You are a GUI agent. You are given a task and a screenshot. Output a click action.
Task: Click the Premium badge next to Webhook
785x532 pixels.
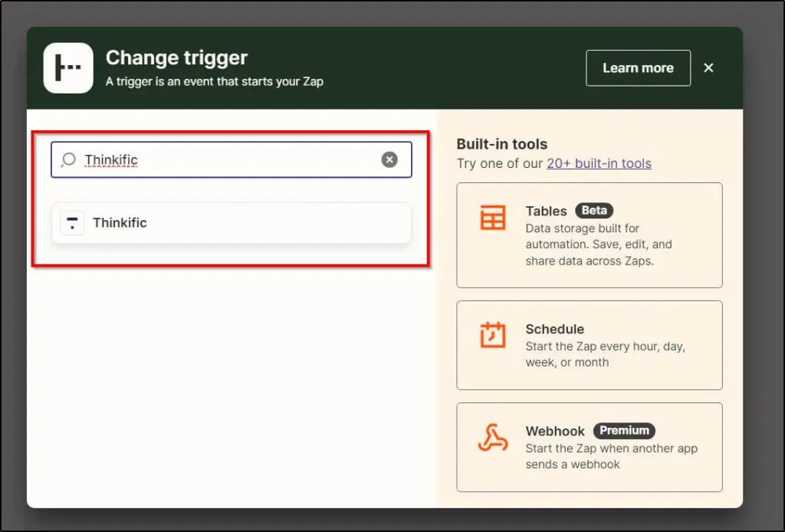coord(624,431)
